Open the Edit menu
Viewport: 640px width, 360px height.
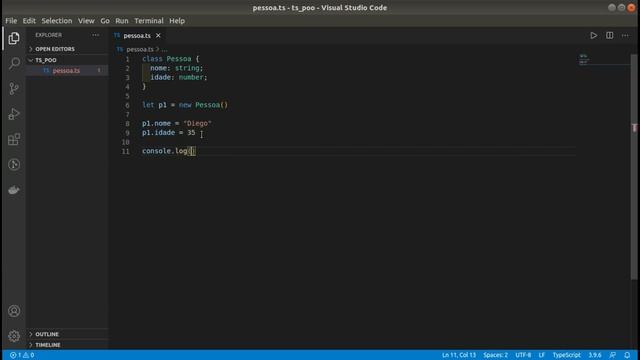tap(29, 20)
